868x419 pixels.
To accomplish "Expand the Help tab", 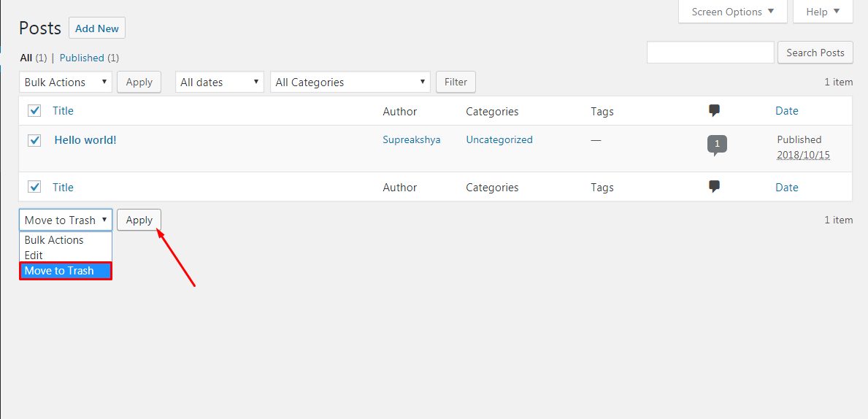I will (823, 12).
